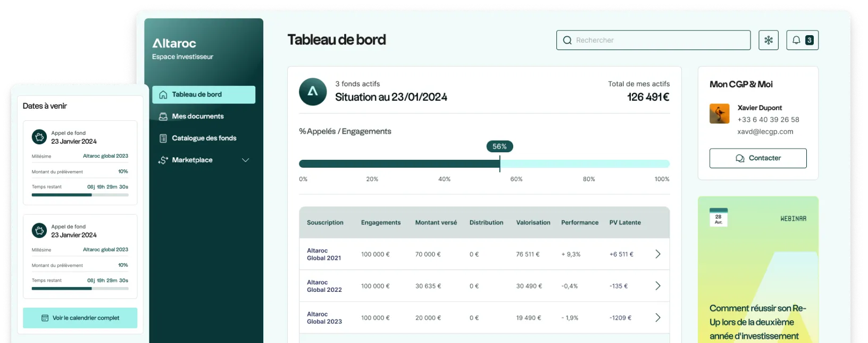Click total assets value 126 491€
Screen dimensions: 868x343
(x=648, y=97)
